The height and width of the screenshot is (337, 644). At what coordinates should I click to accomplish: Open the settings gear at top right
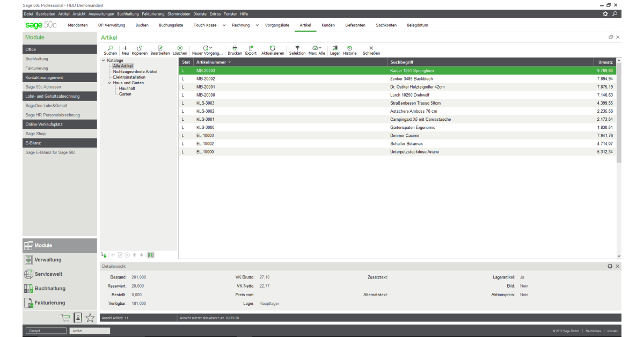point(606,14)
